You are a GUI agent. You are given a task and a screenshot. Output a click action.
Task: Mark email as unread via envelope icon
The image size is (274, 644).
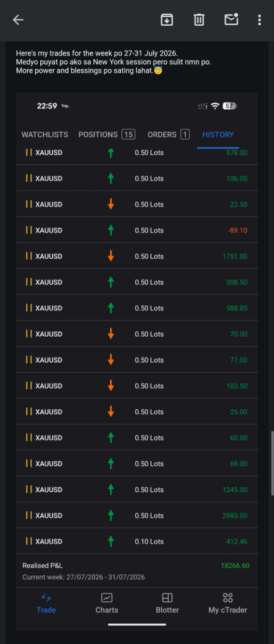pyautogui.click(x=231, y=20)
